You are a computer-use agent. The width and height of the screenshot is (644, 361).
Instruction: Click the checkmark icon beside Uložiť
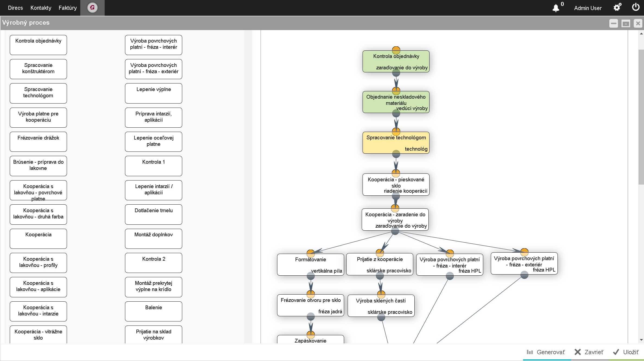[x=616, y=352]
